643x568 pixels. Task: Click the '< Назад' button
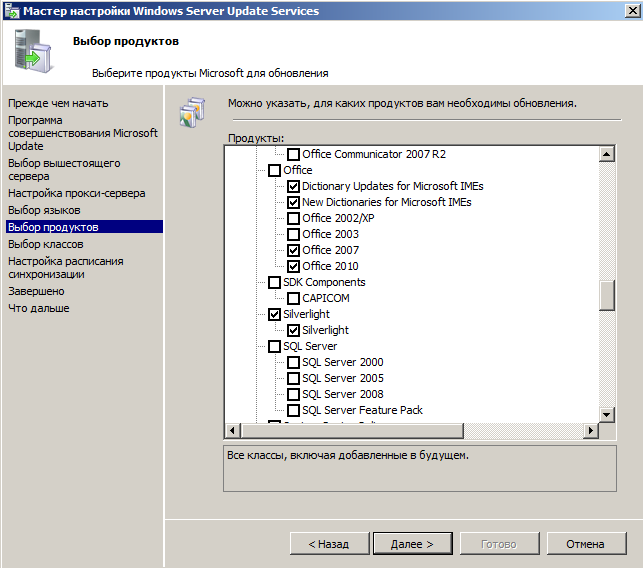[329, 544]
